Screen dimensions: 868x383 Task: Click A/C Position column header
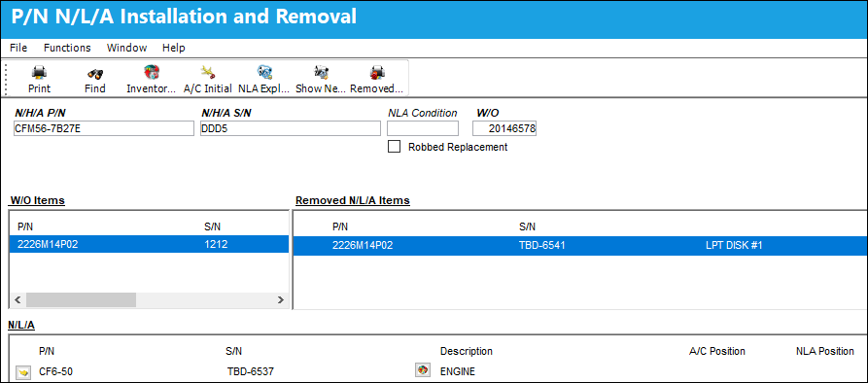[717, 352]
